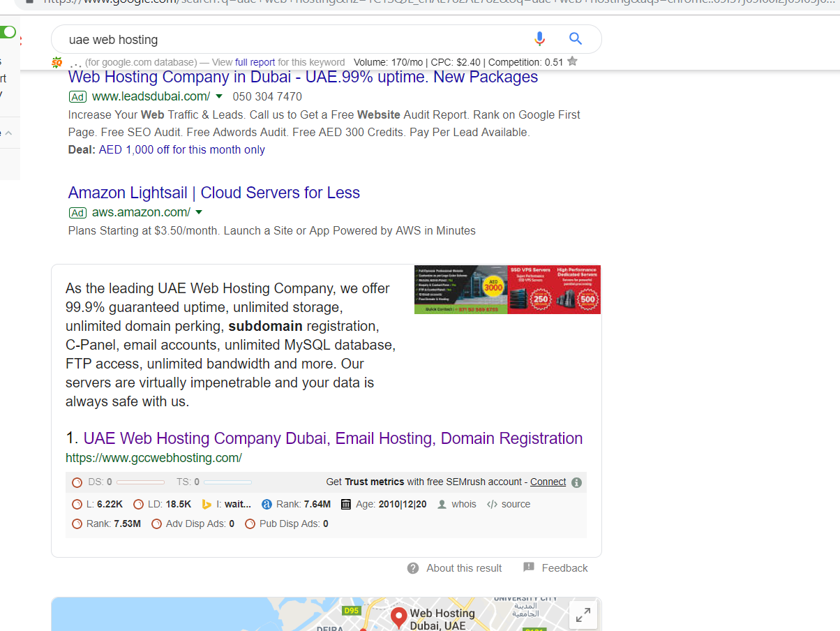Click the 'CPC: $2.40' keyword metric
This screenshot has width=840, height=631.
(456, 62)
